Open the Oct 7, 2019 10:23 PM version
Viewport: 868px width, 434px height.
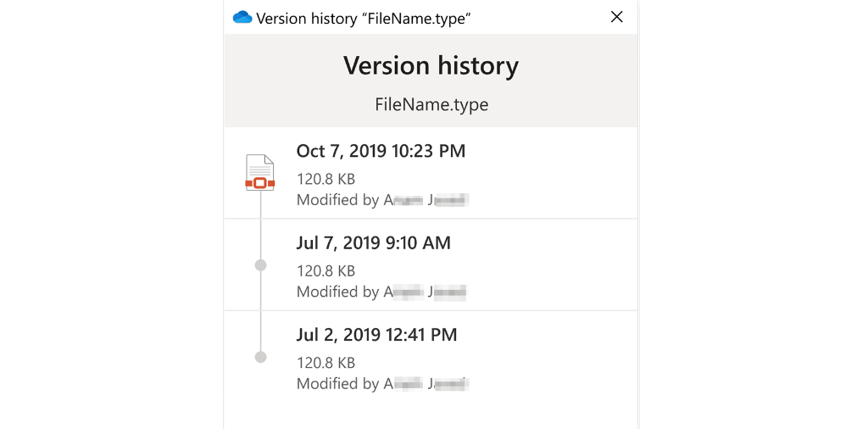pyautogui.click(x=381, y=152)
